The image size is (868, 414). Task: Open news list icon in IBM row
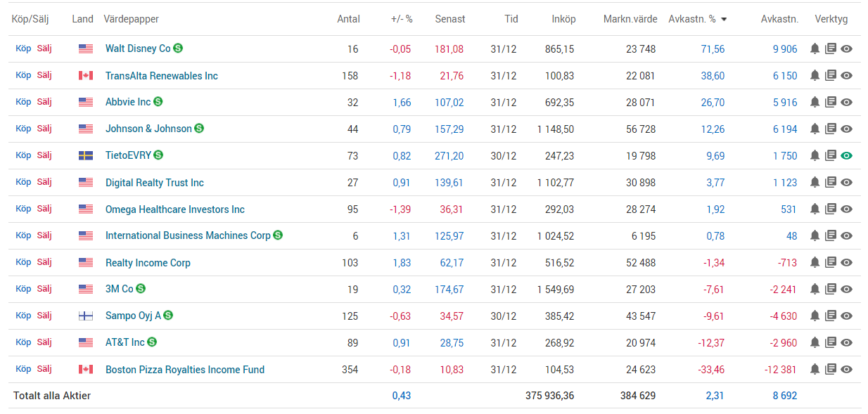(x=831, y=235)
